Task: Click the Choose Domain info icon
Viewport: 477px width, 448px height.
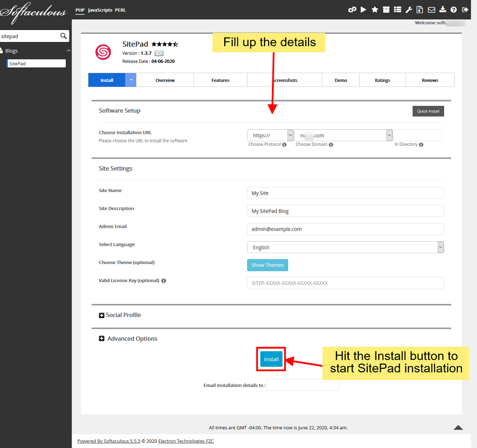Action: [331, 145]
